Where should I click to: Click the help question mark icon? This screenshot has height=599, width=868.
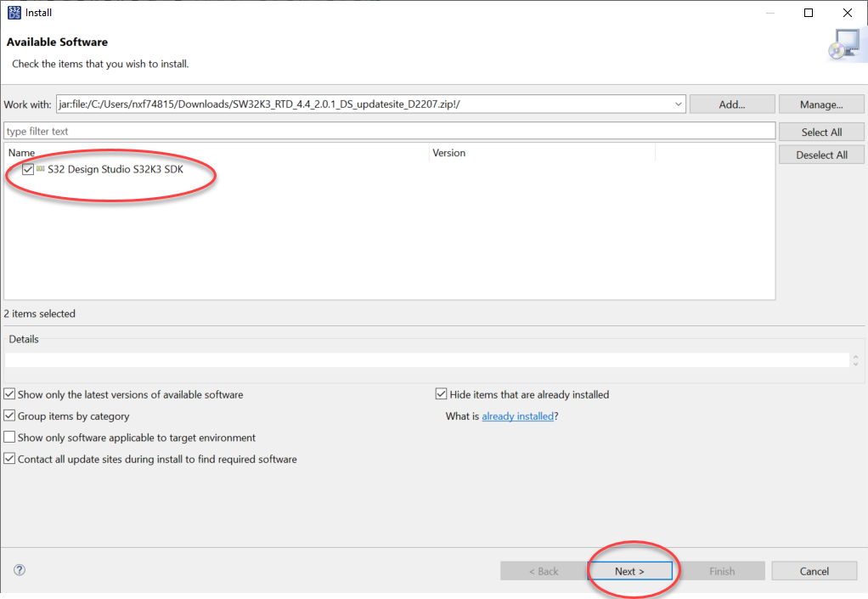pyautogui.click(x=19, y=570)
